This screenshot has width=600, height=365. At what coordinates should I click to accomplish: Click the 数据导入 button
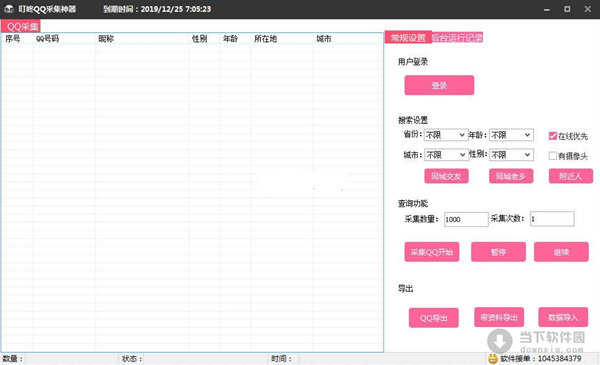(x=563, y=317)
